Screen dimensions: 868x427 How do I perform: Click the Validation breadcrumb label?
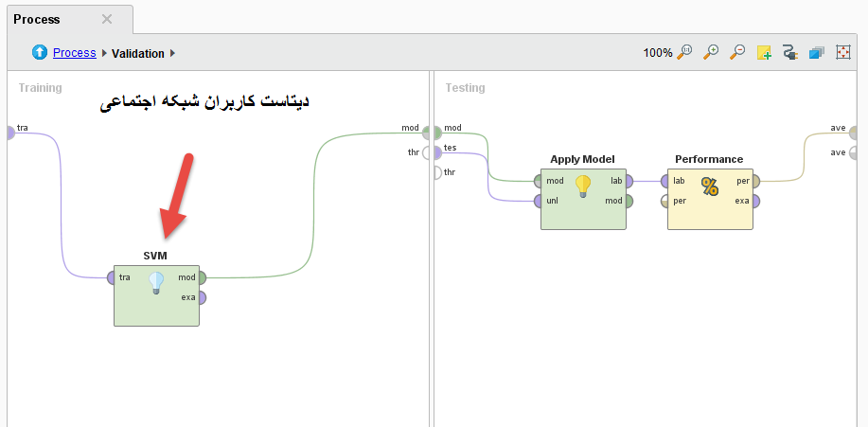pos(137,54)
